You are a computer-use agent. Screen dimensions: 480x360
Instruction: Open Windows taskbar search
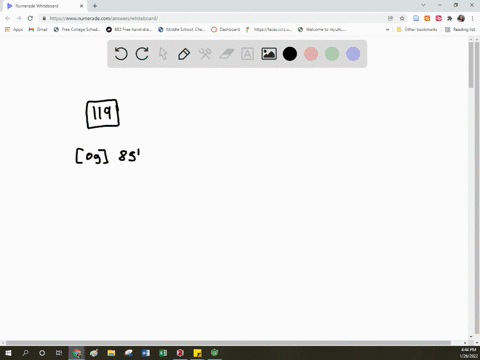25,353
